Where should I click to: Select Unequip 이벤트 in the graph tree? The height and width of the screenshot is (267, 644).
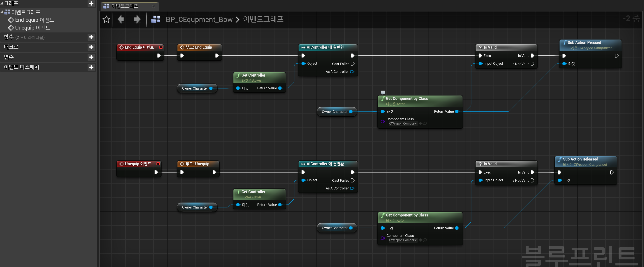pos(32,28)
